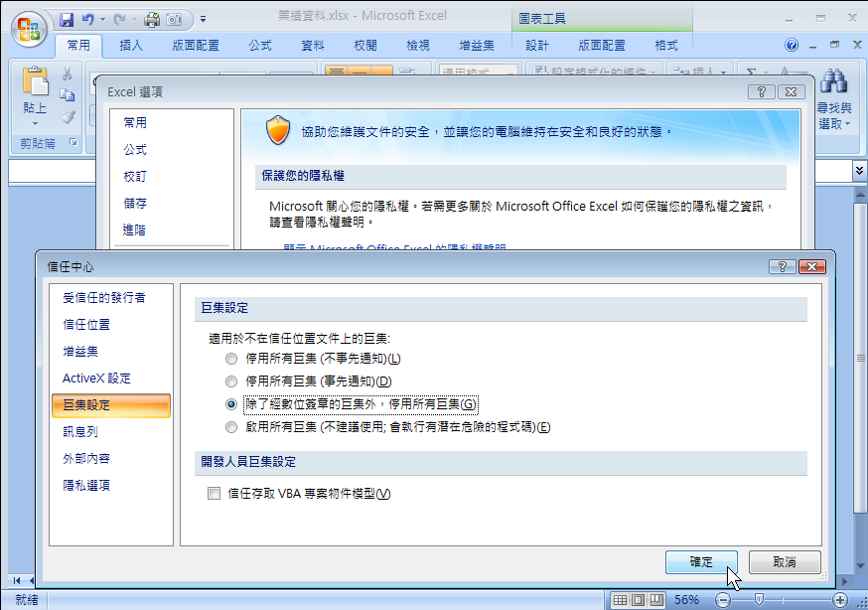This screenshot has width=868, height=610.
Task: Click the first sheet navigation arrow
Action: coord(17,580)
